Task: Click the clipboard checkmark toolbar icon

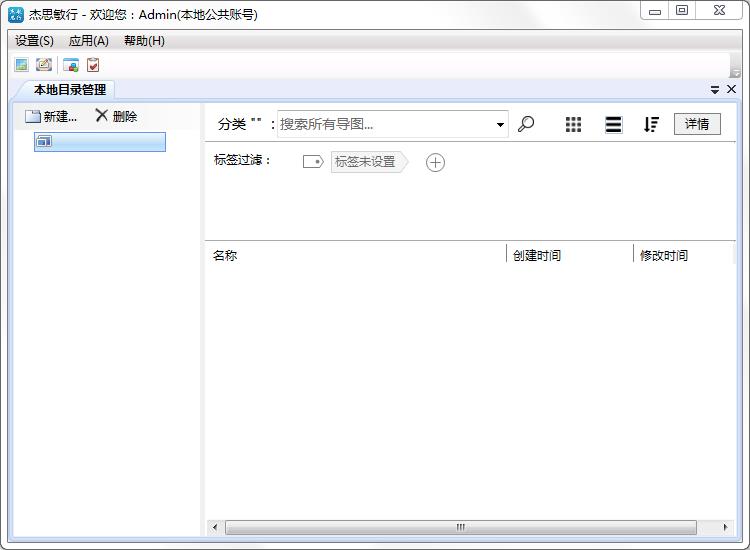Action: [93, 65]
